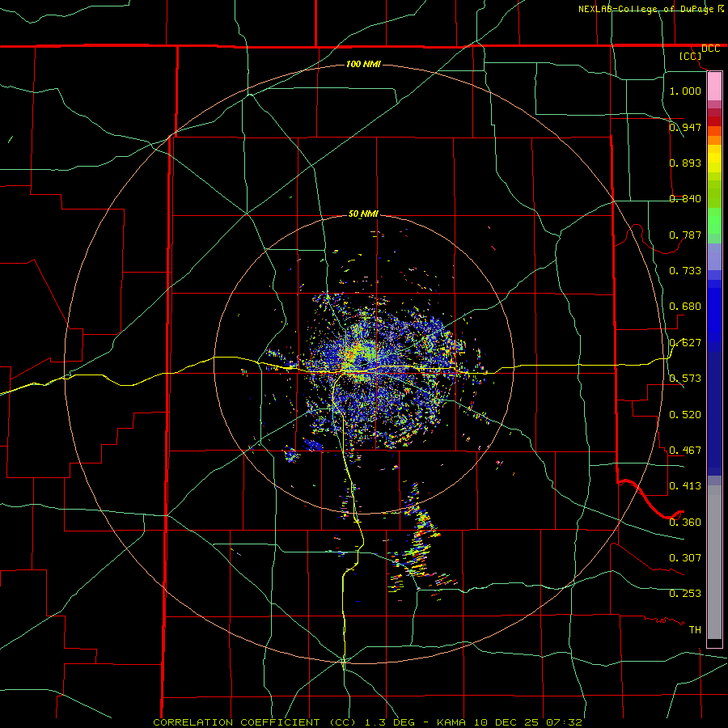728x728 pixels.
Task: Pick the bright green swatch on the color bar
Action: point(714,221)
